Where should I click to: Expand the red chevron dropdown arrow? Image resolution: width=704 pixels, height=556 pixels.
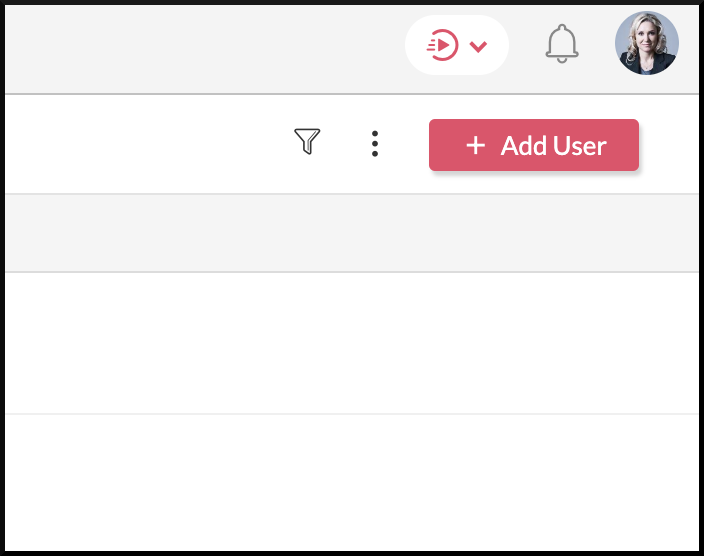[x=478, y=46]
